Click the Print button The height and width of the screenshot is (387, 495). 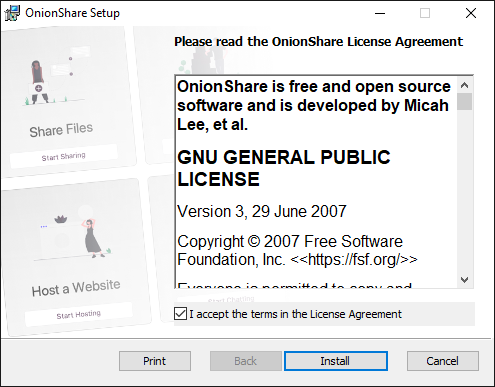pyautogui.click(x=155, y=361)
